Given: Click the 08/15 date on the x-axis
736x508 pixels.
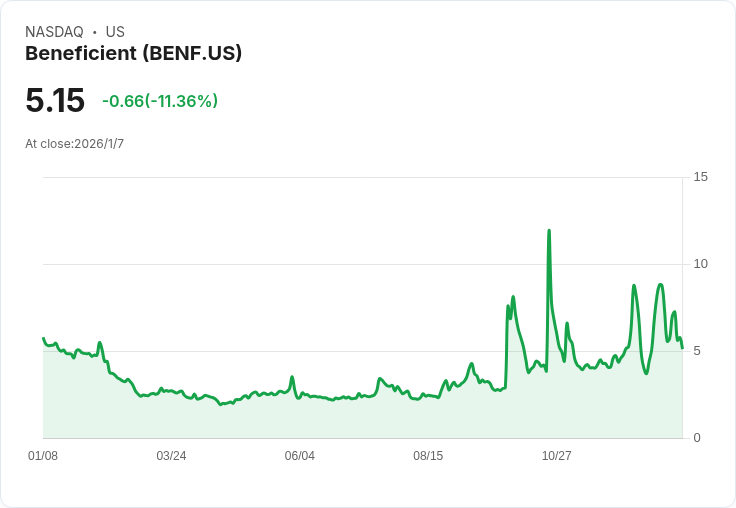Looking at the screenshot, I should click(428, 456).
